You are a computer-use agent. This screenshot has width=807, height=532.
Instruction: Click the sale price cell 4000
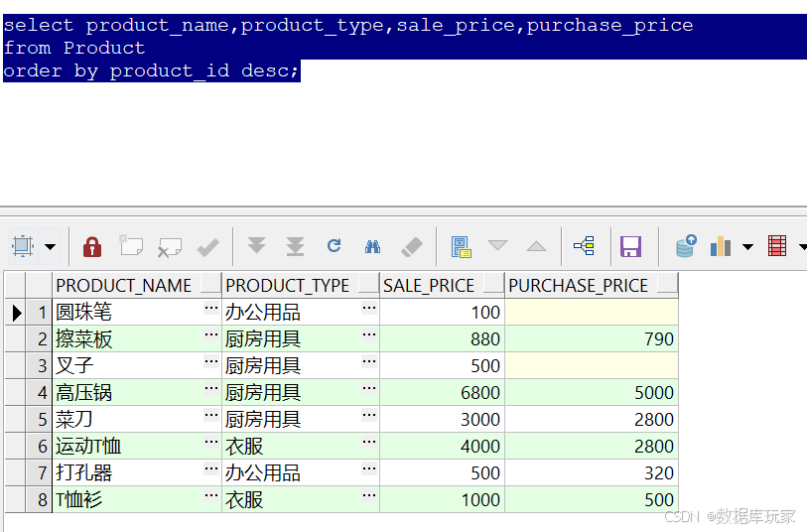pos(442,446)
